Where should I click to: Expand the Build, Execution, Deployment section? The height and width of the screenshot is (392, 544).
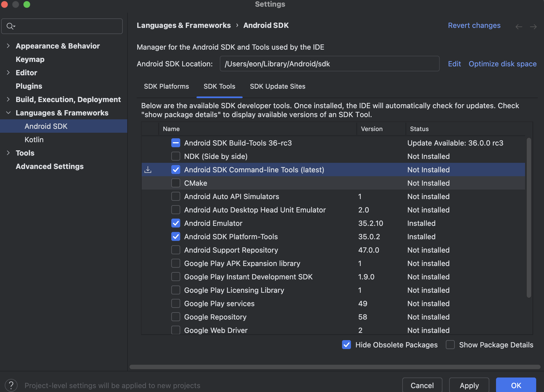click(x=8, y=100)
